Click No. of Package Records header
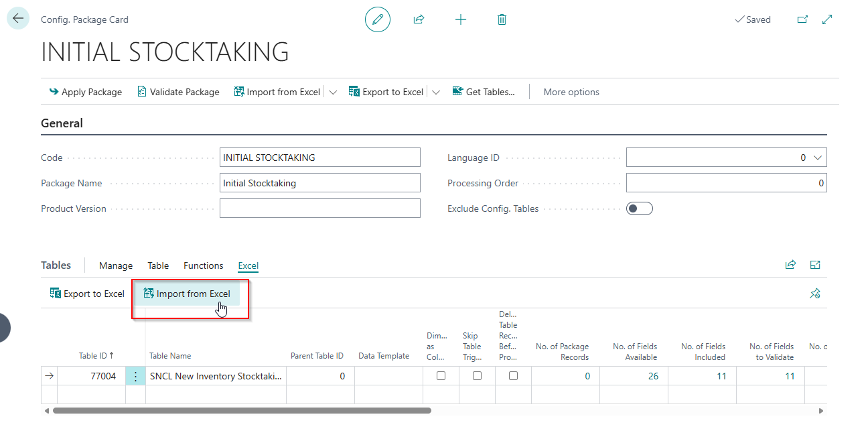 click(562, 351)
